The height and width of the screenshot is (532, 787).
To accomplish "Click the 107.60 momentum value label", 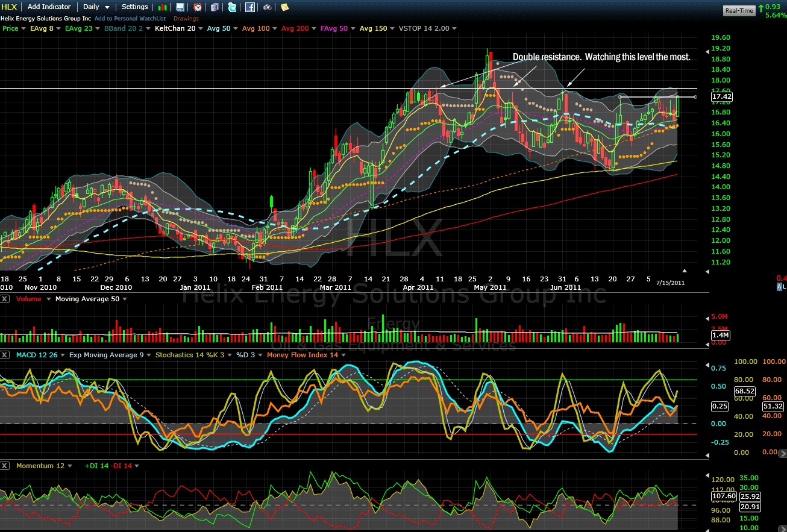I will click(x=724, y=496).
